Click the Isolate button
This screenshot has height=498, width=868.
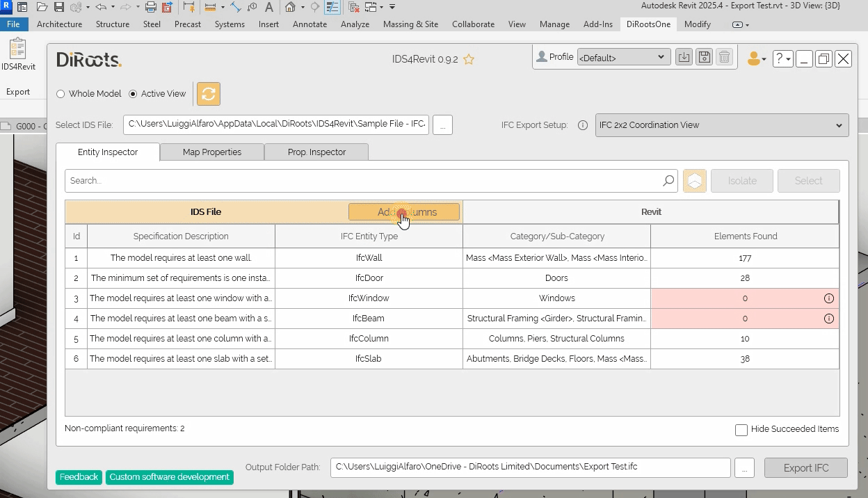[x=742, y=181]
